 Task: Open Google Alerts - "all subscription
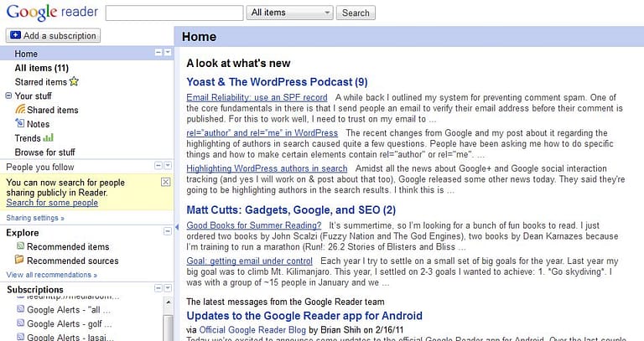click(x=69, y=310)
